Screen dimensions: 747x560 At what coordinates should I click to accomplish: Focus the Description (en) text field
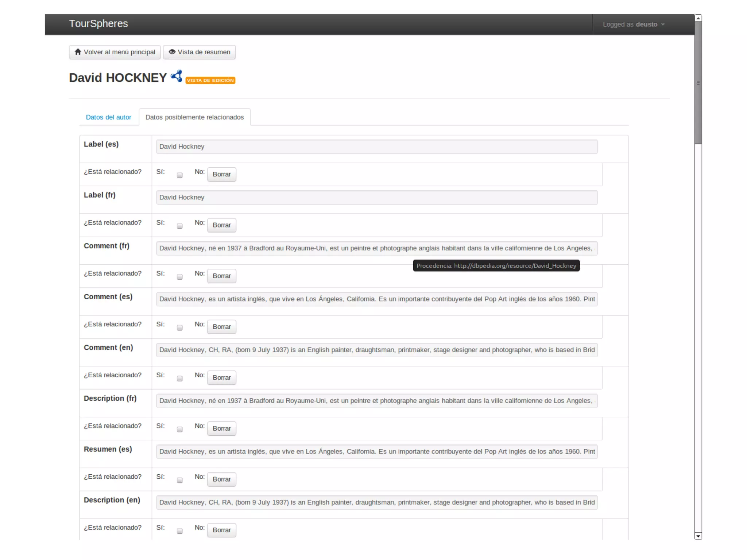[x=376, y=502]
